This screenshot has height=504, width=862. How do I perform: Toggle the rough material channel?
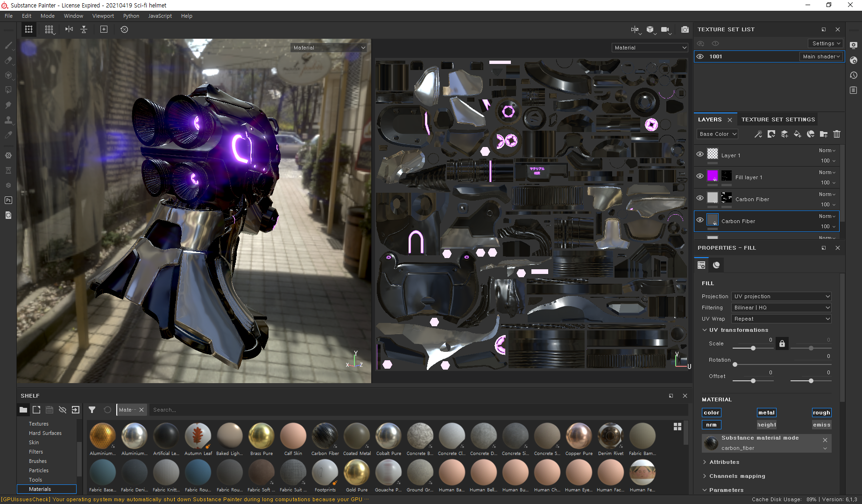pyautogui.click(x=821, y=413)
